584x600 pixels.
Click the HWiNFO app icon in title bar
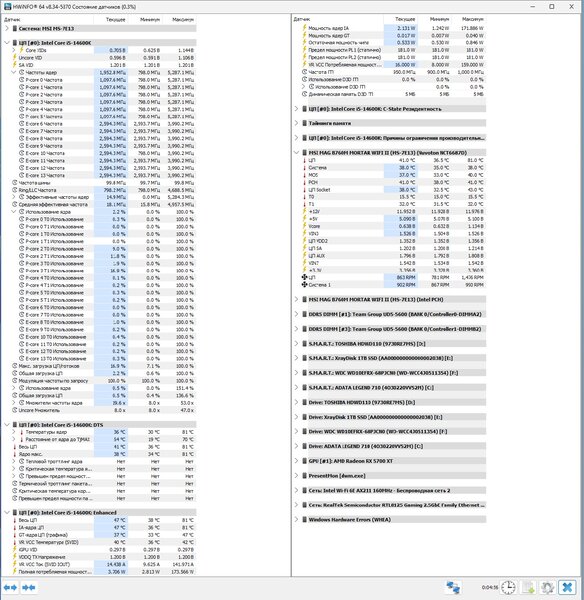click(x=7, y=7)
